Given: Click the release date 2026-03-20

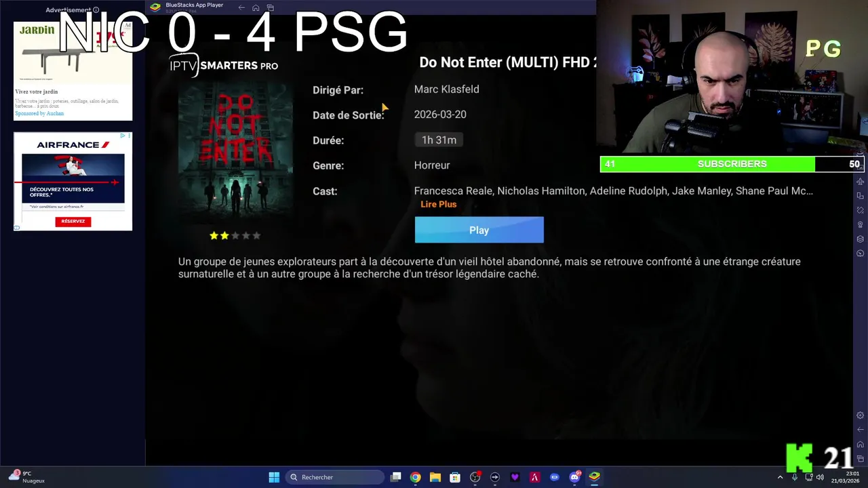Looking at the screenshot, I should click(440, 114).
